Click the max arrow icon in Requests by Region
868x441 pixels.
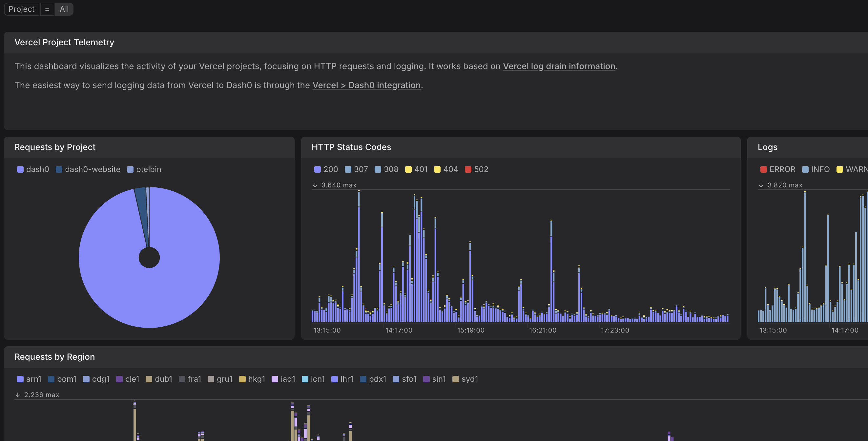[17, 395]
